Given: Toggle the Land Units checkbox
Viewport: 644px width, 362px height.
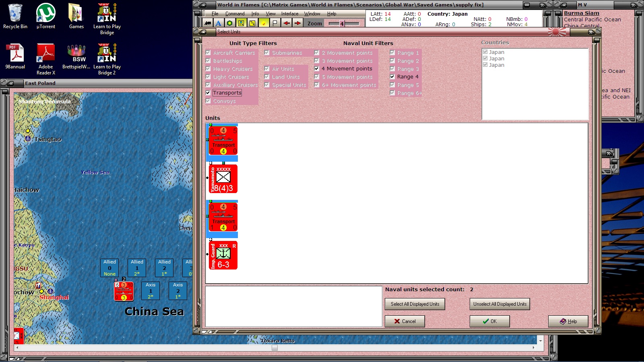Looking at the screenshot, I should (267, 77).
